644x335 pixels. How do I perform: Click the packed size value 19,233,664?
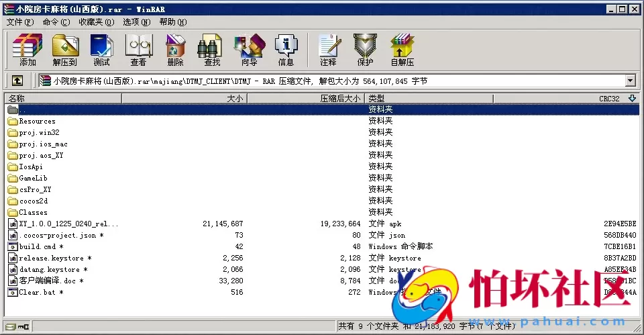(x=341, y=224)
